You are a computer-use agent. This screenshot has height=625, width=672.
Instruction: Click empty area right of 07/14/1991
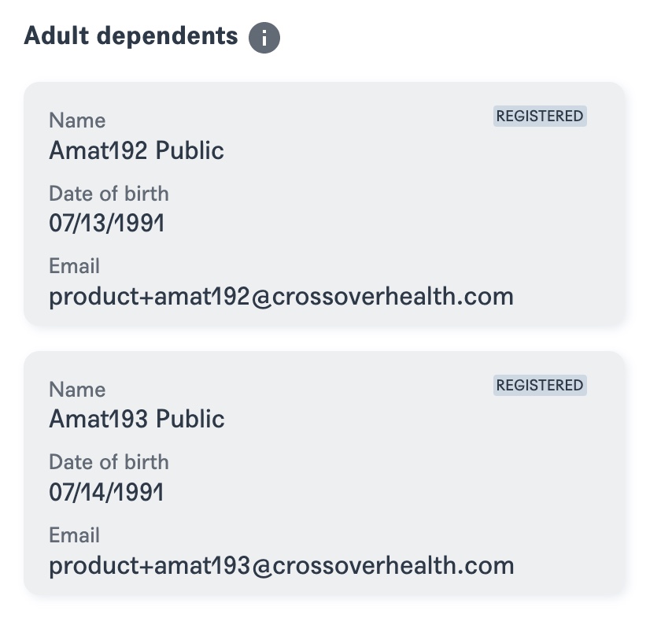point(386,492)
